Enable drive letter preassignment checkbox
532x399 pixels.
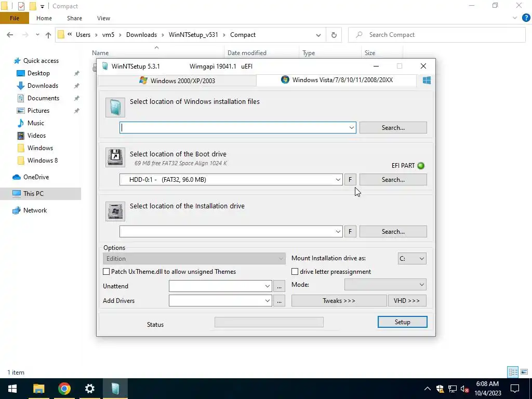pyautogui.click(x=295, y=271)
